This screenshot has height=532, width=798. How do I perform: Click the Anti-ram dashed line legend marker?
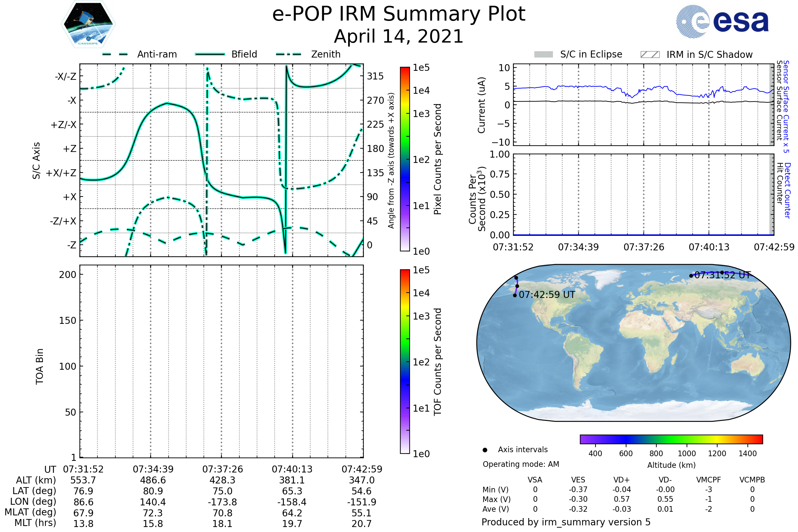point(115,54)
